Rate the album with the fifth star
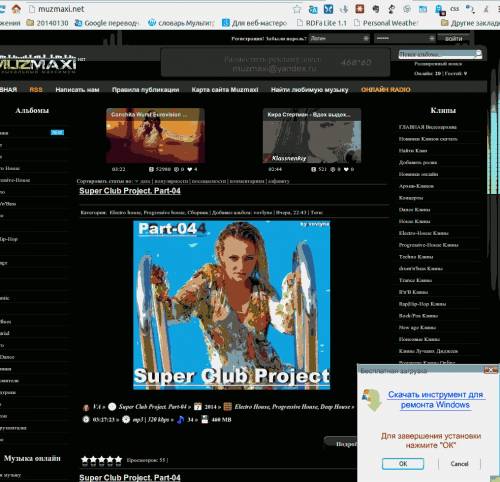Viewport: 500px width, 482px height. pos(118,460)
